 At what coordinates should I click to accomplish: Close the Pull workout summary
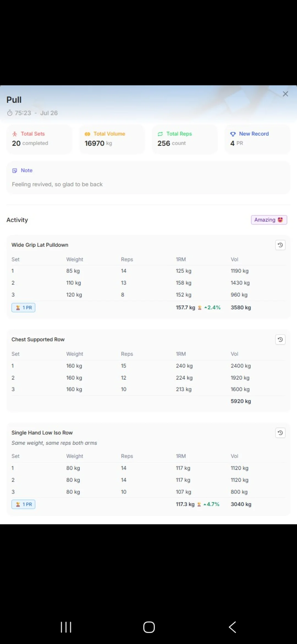coord(285,94)
